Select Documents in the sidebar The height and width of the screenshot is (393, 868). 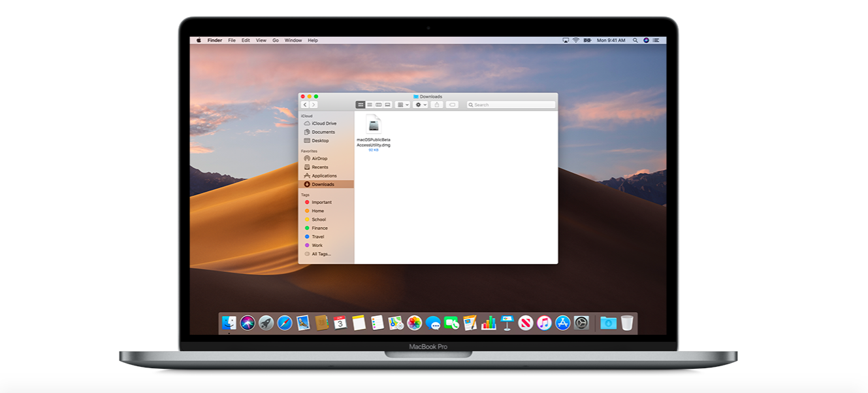[326, 132]
